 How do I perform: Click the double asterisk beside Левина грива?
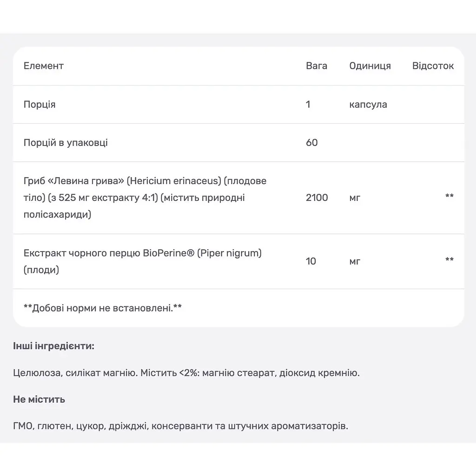coord(450,196)
